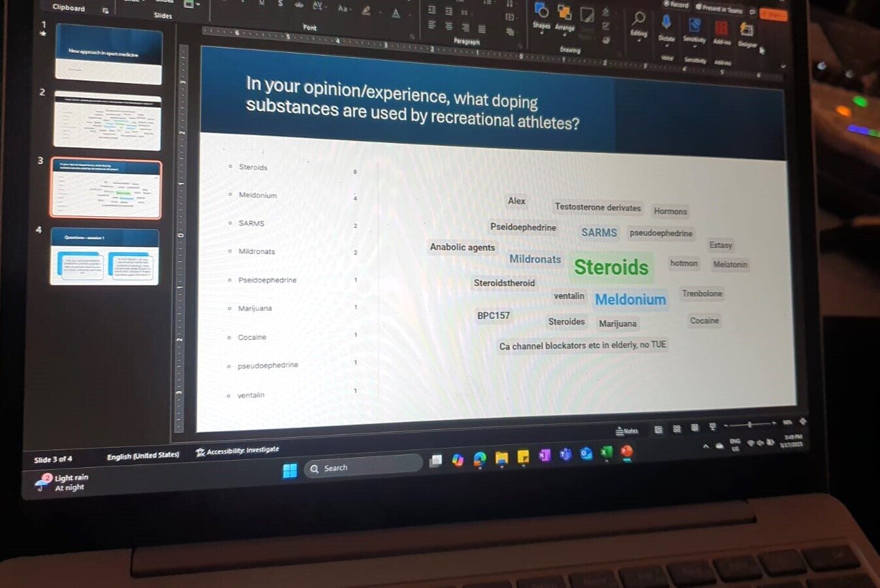Open the 'Accessibility: Investigate' checker
Image resolution: width=880 pixels, height=588 pixels.
(x=237, y=451)
